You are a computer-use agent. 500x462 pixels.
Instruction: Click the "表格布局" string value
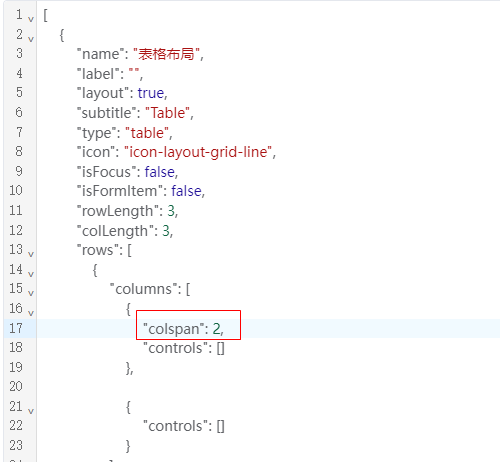(167, 54)
